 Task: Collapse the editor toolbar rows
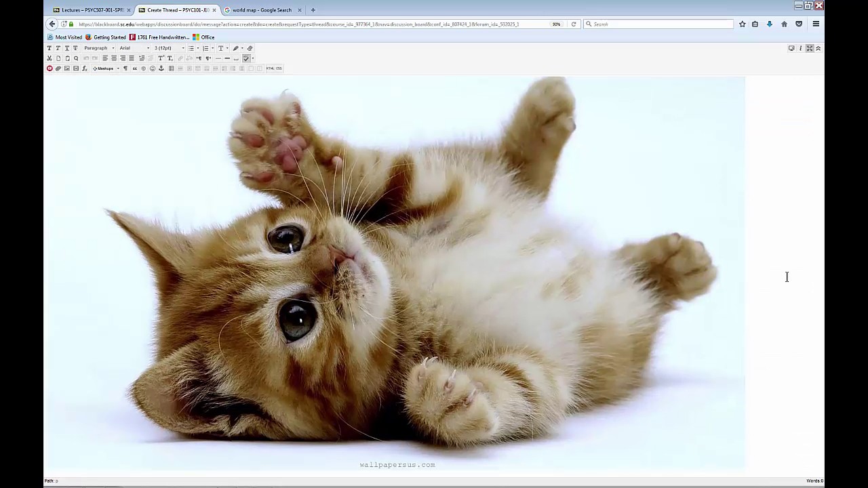818,48
